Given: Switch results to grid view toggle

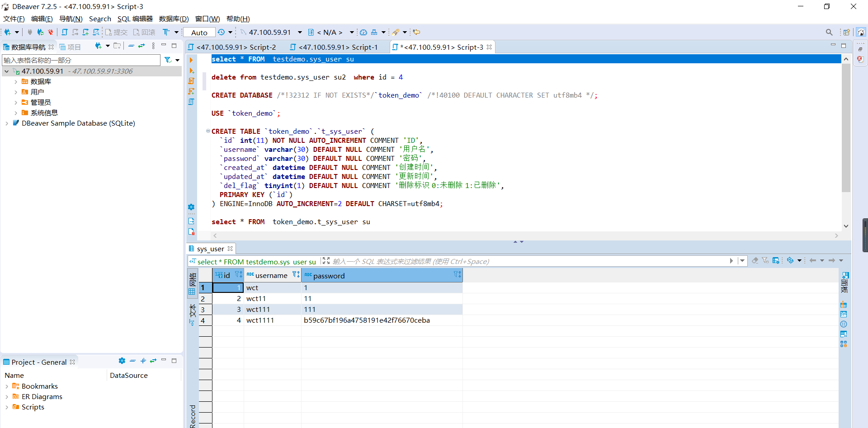Looking at the screenshot, I should (192, 284).
